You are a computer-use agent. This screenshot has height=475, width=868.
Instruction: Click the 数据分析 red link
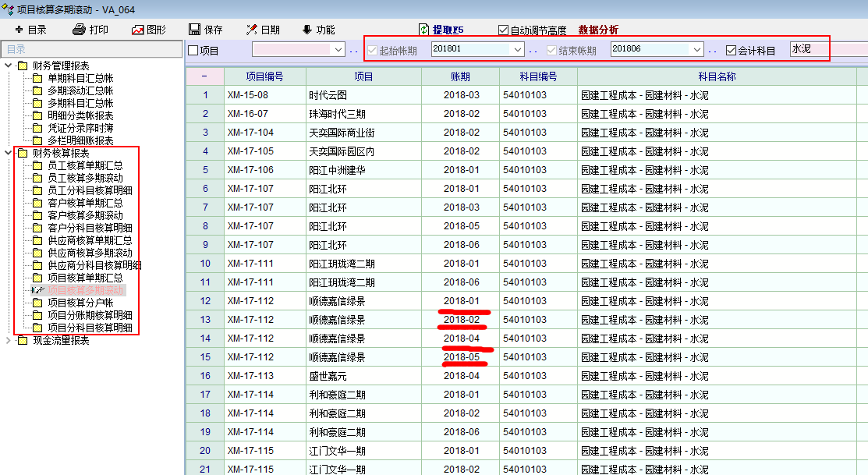coord(598,30)
